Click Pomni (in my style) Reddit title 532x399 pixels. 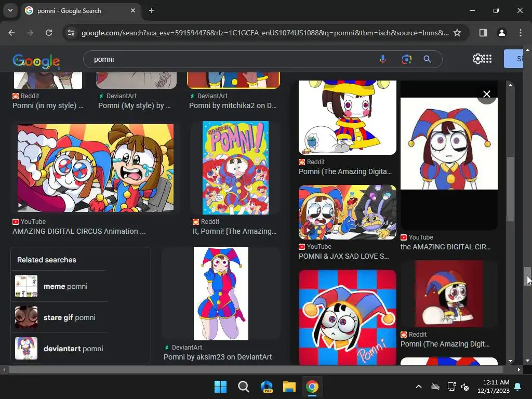48,105
